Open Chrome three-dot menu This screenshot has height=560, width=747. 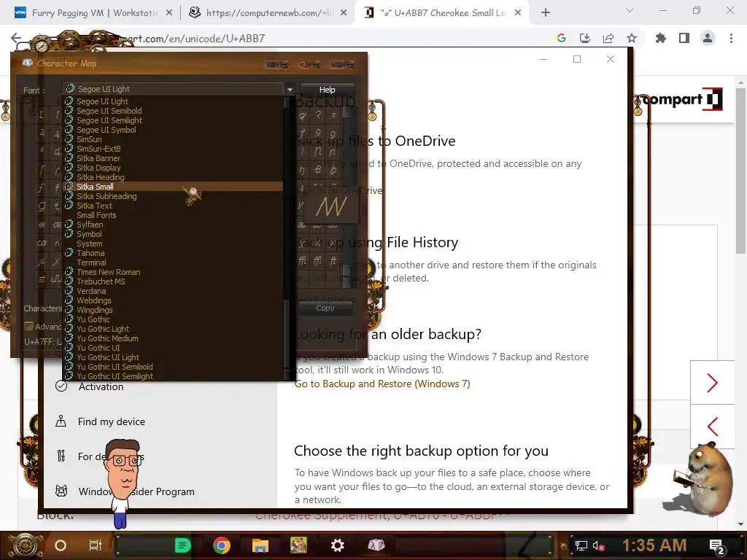(x=731, y=38)
